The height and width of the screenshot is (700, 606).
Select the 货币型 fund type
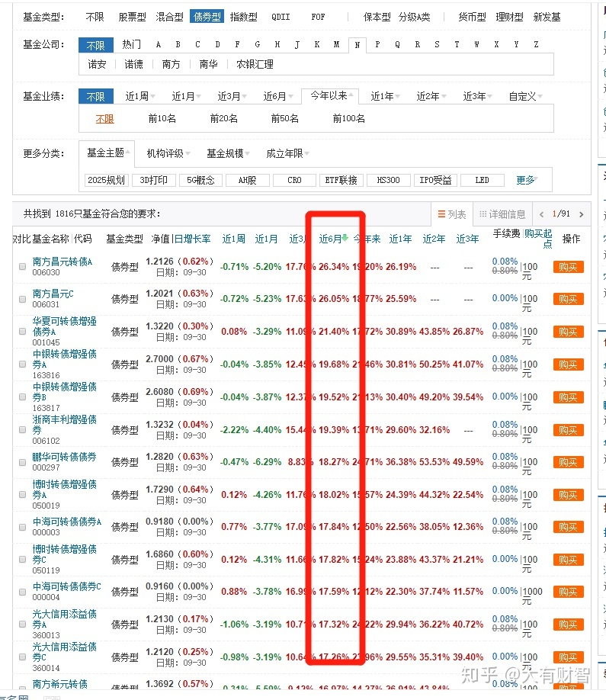472,17
